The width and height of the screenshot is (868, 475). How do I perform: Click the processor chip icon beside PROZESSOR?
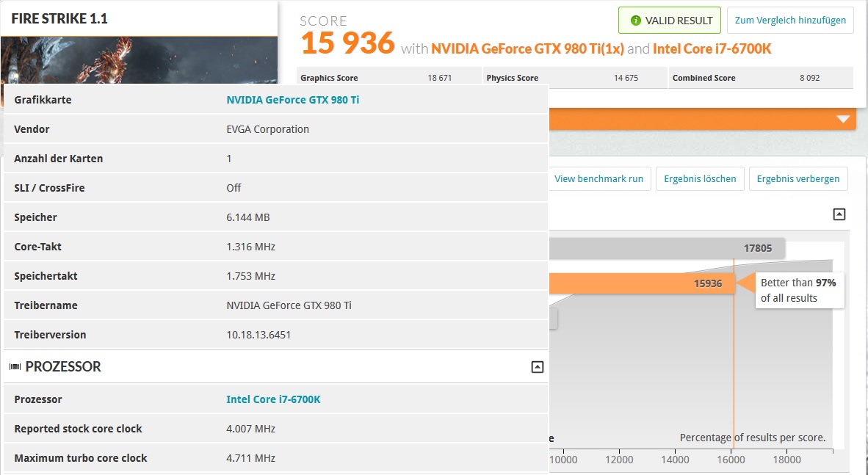click(15, 366)
